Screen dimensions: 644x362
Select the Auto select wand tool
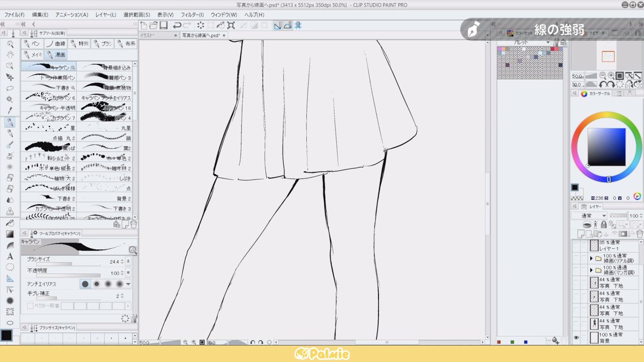point(10,100)
